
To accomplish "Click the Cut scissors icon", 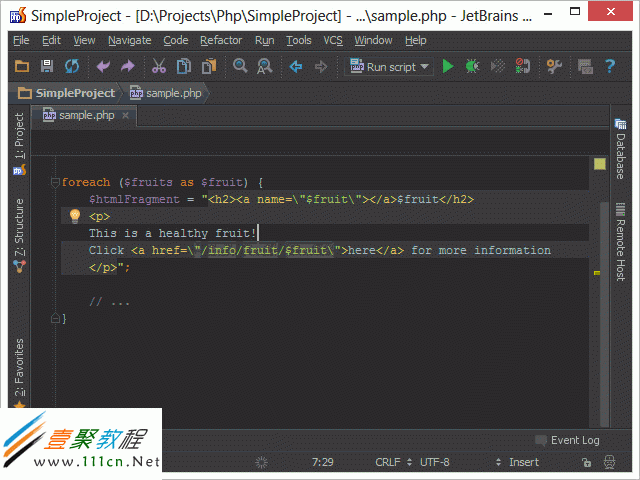I will click(159, 66).
